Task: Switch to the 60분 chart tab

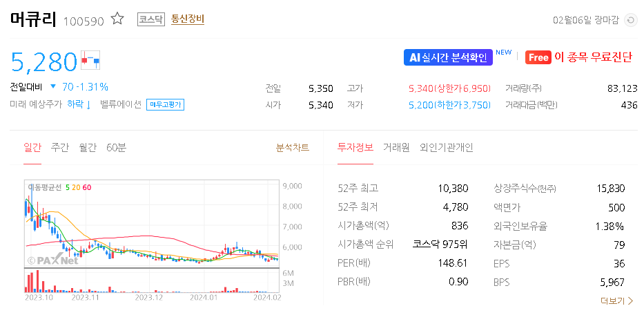Action: [x=116, y=148]
